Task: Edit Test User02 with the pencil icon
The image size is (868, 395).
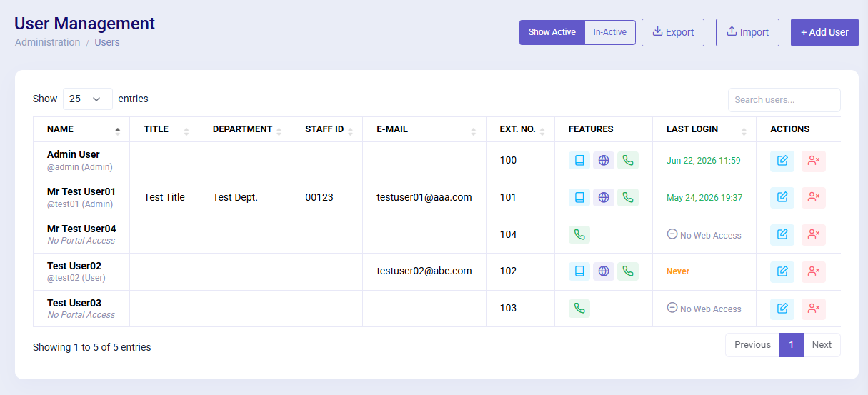Action: pos(782,271)
